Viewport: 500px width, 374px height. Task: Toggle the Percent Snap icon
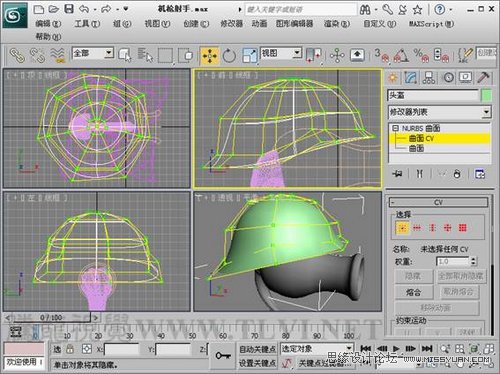tap(421, 55)
